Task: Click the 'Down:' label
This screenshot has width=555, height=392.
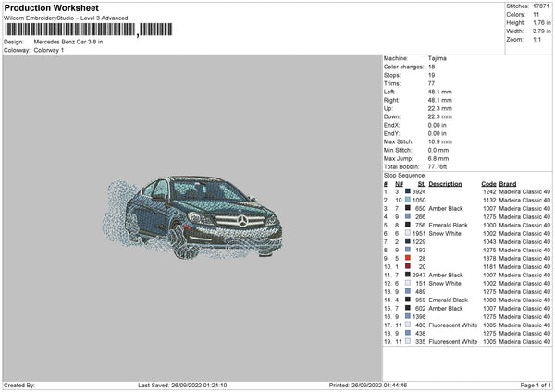Action: [x=392, y=116]
